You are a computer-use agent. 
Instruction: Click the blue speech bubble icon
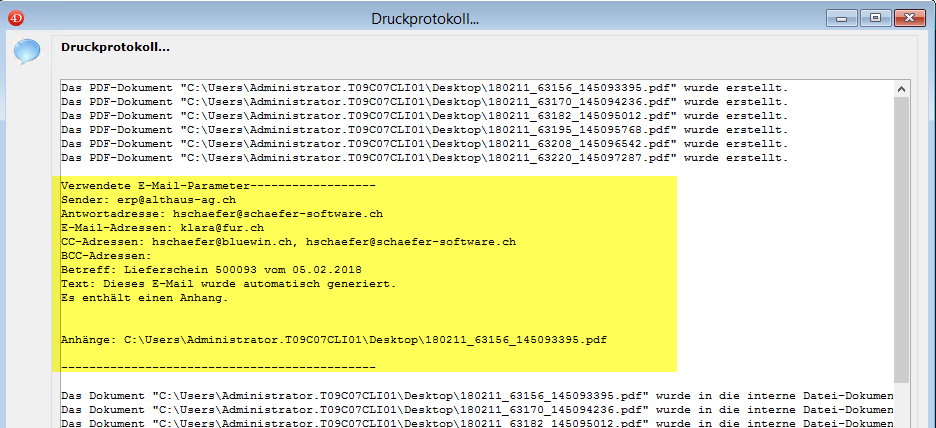27,52
